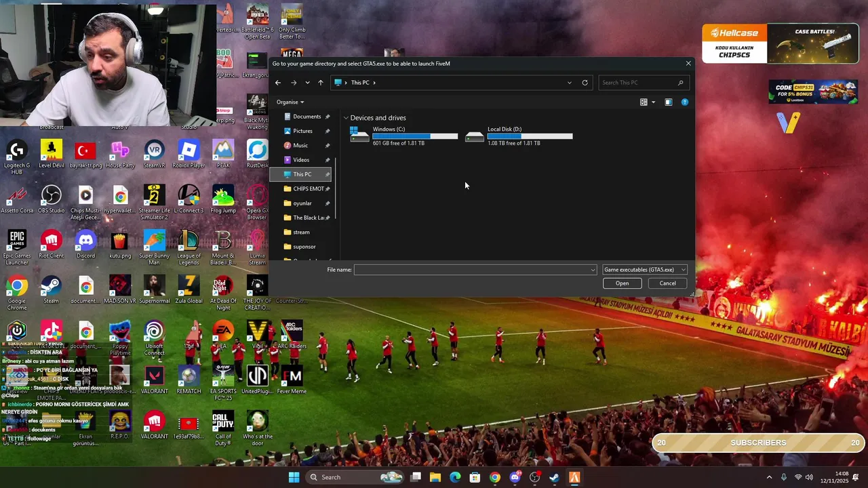Select the Google Chrome desktop icon
The image size is (868, 488).
[x=17, y=293]
